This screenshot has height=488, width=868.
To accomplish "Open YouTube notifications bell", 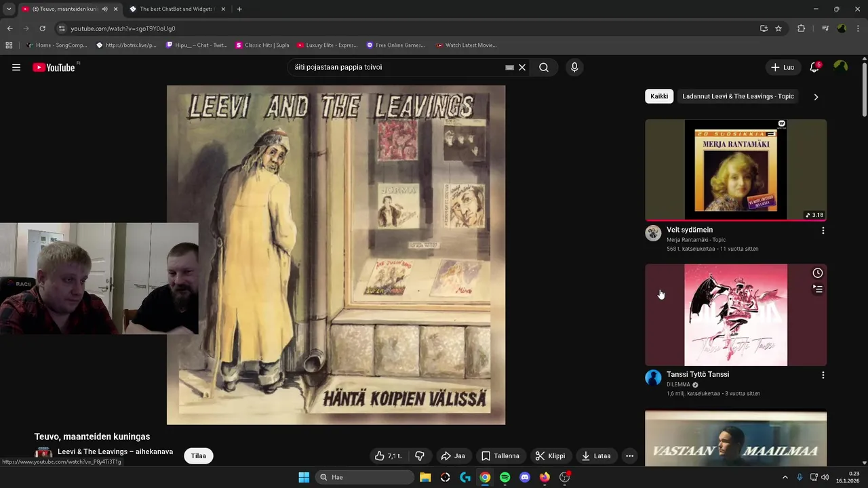I will (814, 67).
